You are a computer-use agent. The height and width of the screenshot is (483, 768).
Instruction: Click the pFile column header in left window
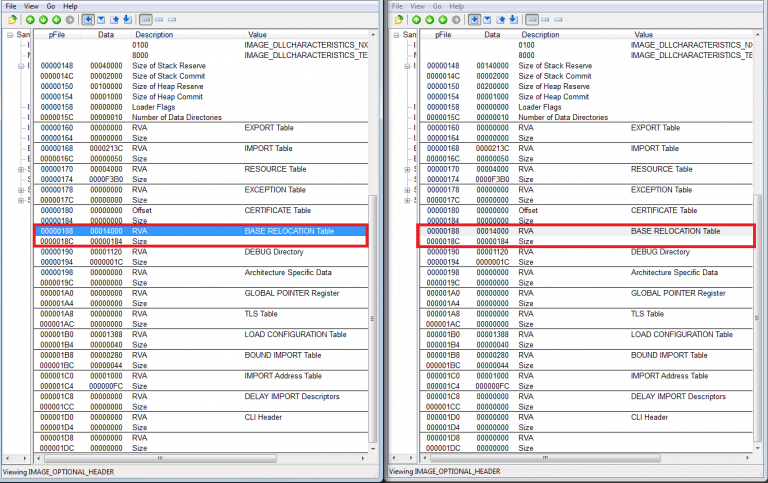pos(57,34)
